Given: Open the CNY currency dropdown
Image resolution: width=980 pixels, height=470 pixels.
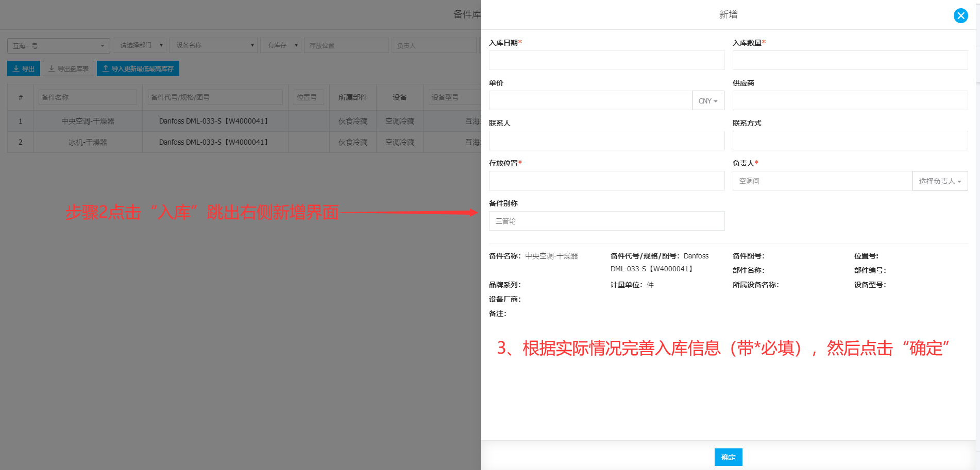Looking at the screenshot, I should [x=708, y=100].
